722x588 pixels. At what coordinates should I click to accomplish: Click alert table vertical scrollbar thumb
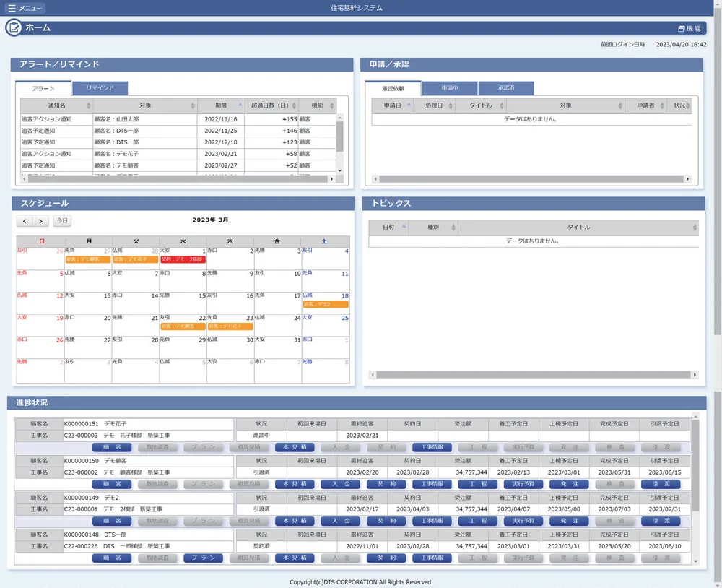pos(340,137)
